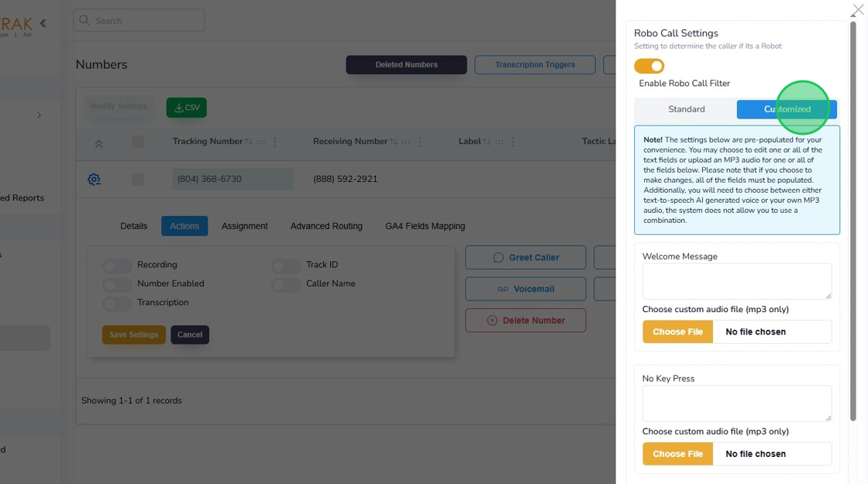
Task: Grab Label column drag handle
Action: point(499,142)
